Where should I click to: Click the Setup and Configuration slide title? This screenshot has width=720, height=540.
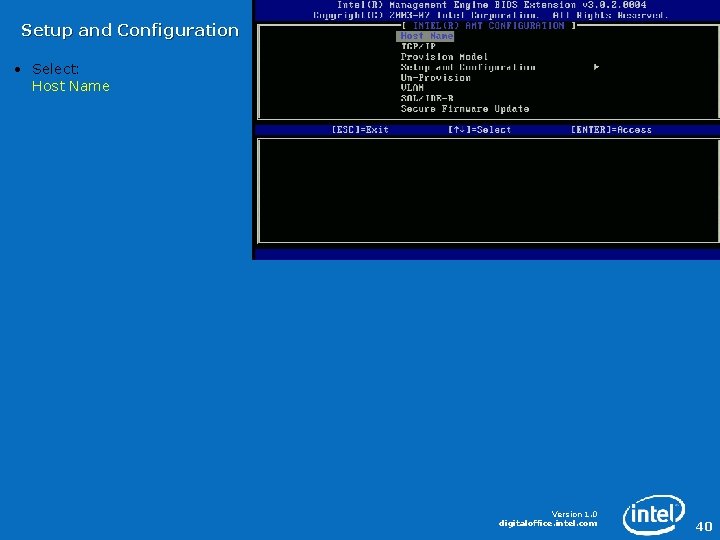point(130,30)
